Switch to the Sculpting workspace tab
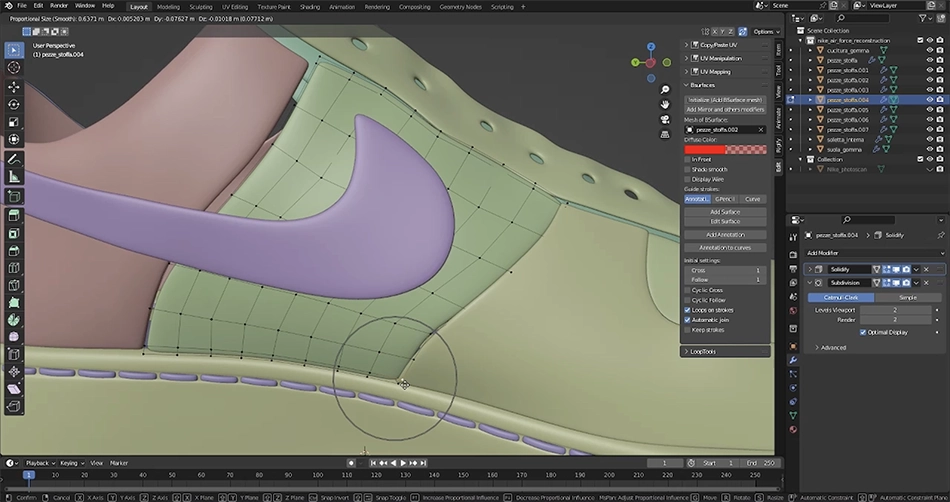 [x=201, y=7]
